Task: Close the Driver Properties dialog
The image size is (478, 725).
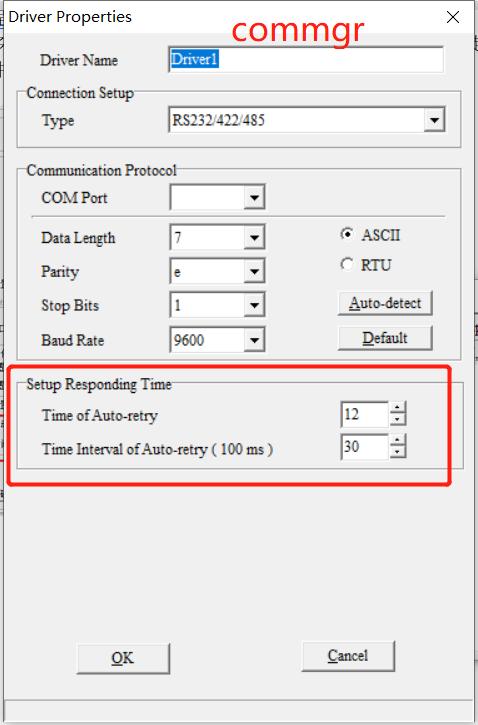Action: pyautogui.click(x=453, y=17)
